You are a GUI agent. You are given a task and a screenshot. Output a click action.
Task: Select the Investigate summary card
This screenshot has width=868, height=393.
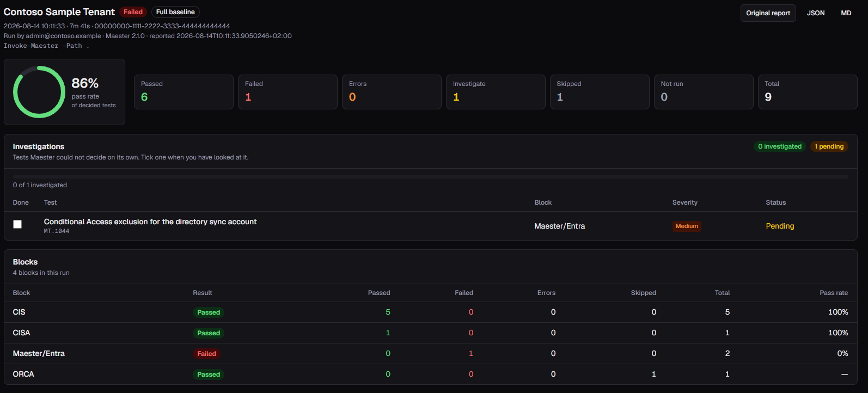[x=496, y=92]
